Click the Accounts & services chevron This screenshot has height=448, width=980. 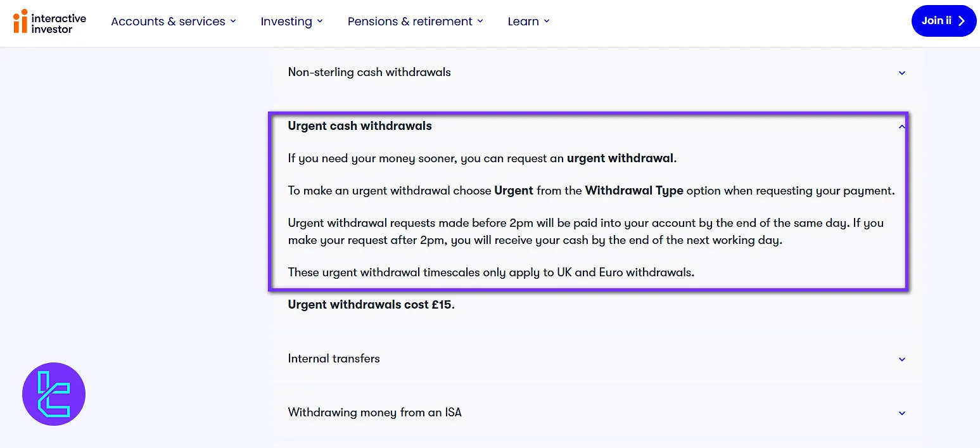pos(234,21)
